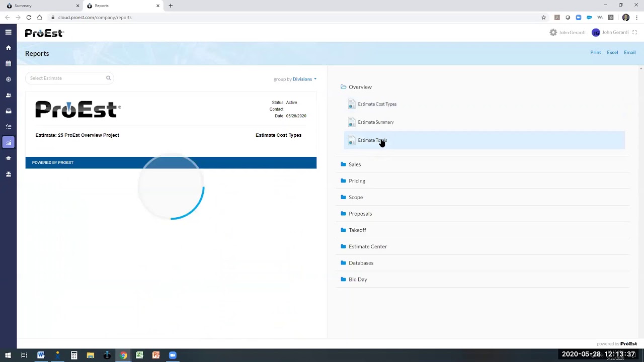
Task: Open the hamburger menu in ProEst sidebar
Action: click(x=9, y=32)
